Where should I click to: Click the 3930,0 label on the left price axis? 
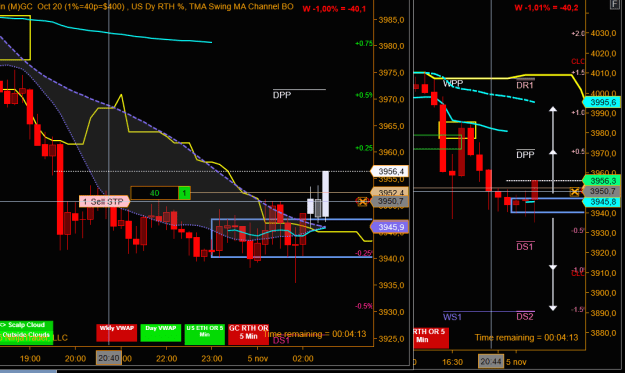pyautogui.click(x=391, y=312)
